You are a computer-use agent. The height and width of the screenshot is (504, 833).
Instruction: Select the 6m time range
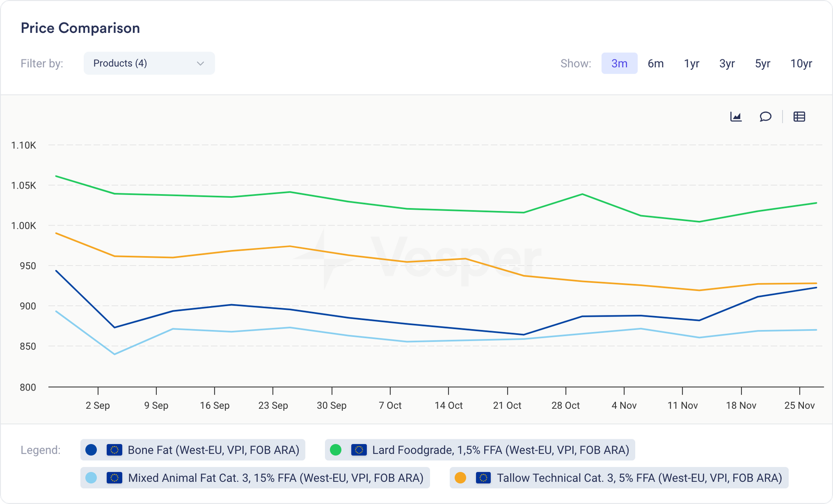[x=655, y=64]
